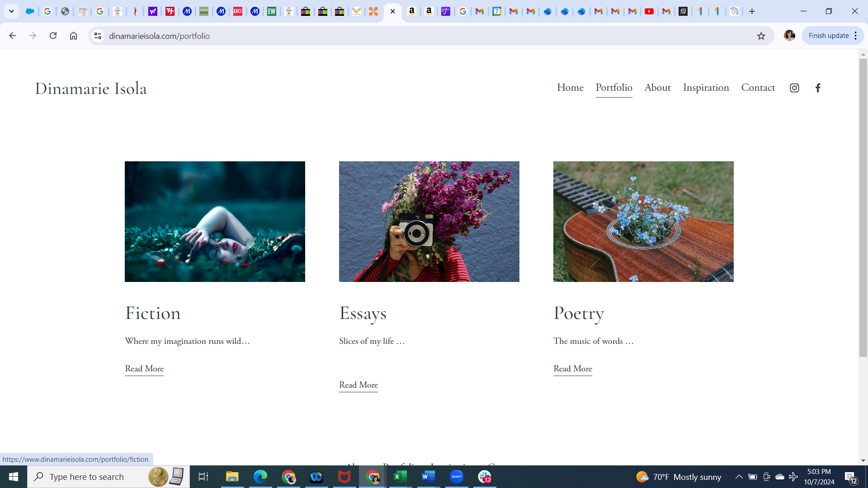The image size is (868, 488).
Task: Show hidden system tray icons
Action: click(x=739, y=477)
